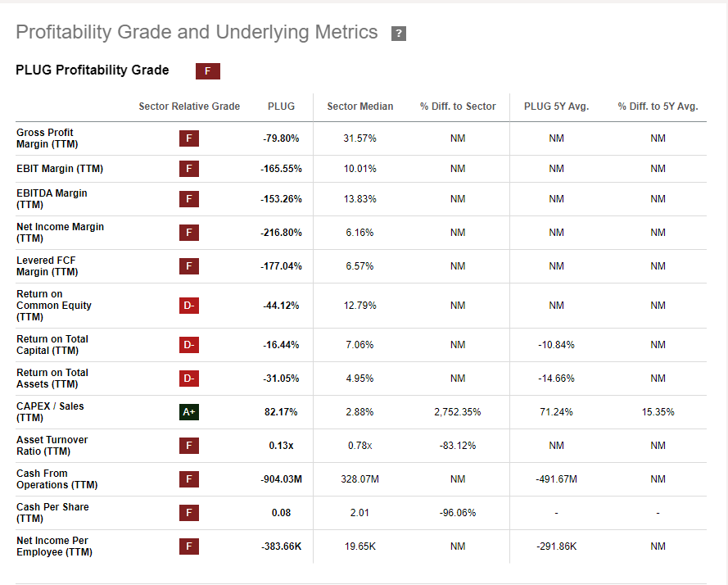Click the EBIT Margin F grade badge
The image size is (728, 585).
(x=189, y=169)
